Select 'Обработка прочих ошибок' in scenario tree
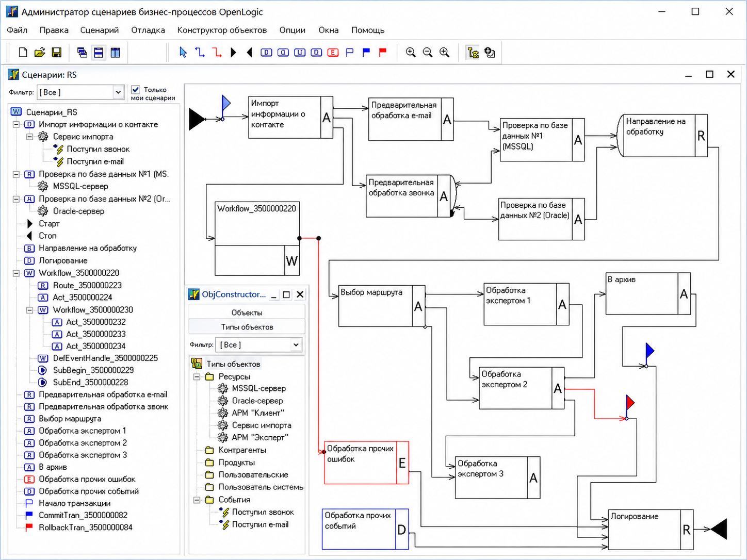The width and height of the screenshot is (747, 560). click(87, 479)
